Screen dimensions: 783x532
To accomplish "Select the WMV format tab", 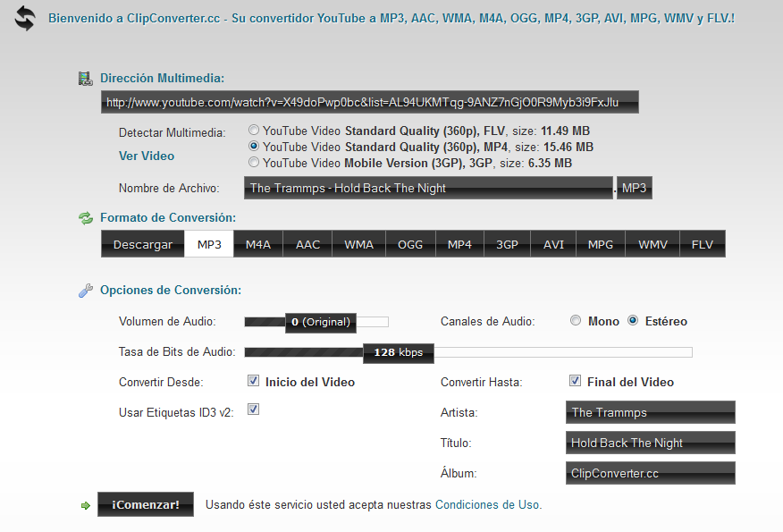I will 652,244.
